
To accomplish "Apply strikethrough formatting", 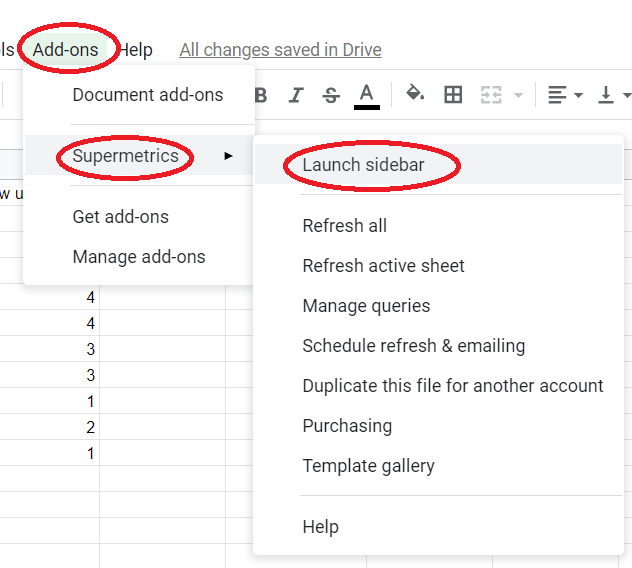I will click(331, 96).
